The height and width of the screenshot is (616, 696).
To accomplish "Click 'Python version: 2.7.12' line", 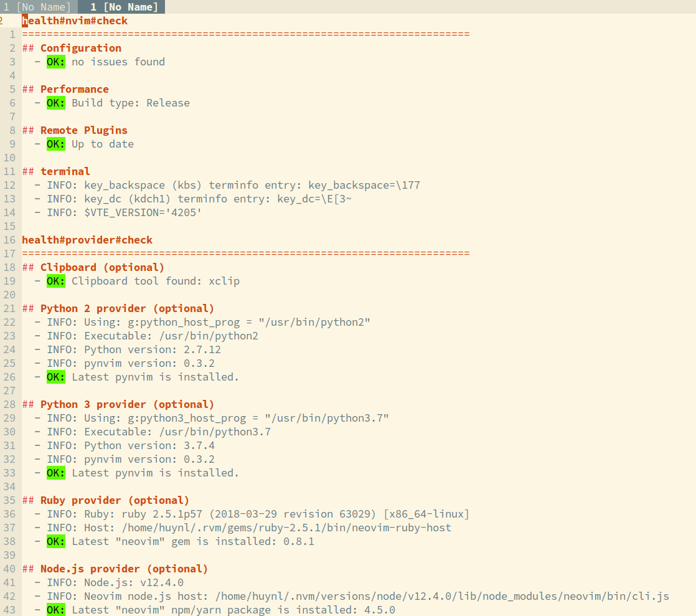I will [128, 349].
